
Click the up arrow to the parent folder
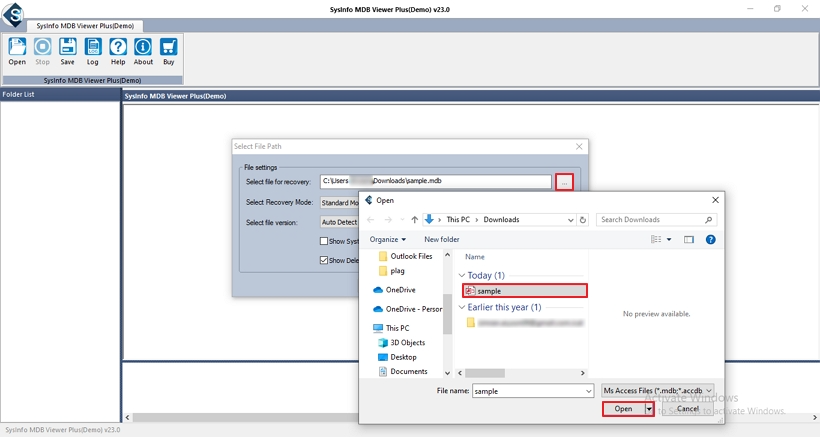tap(414, 220)
